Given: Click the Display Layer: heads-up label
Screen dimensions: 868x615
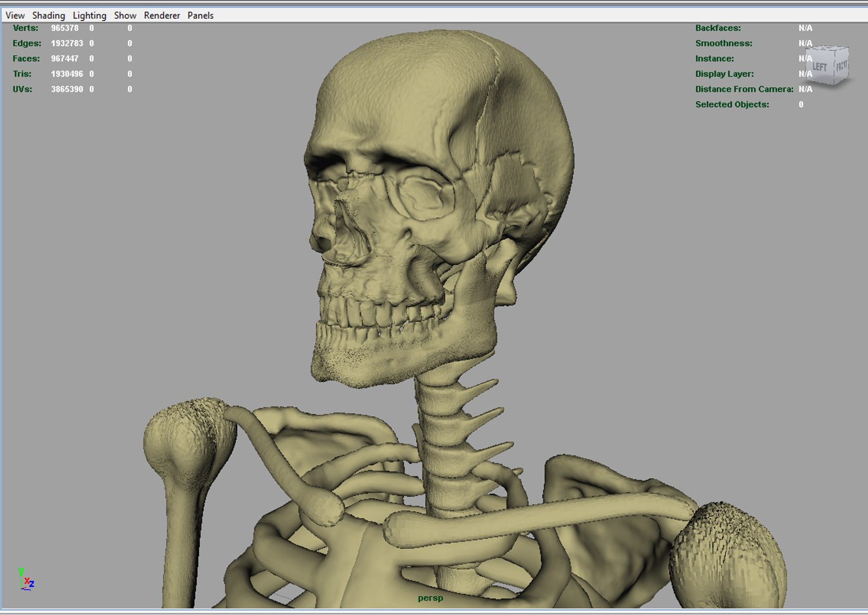Looking at the screenshot, I should tap(724, 74).
